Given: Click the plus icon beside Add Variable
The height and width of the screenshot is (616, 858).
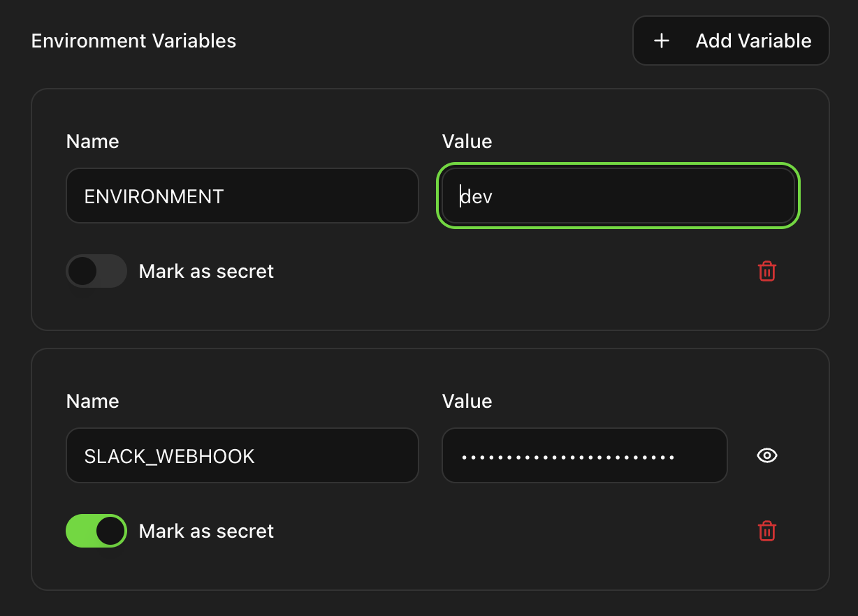Looking at the screenshot, I should [660, 41].
